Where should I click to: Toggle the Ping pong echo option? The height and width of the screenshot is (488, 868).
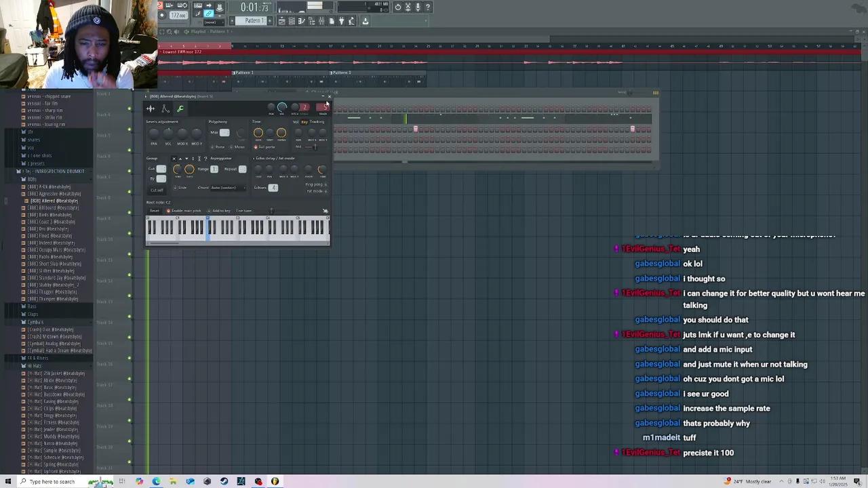click(x=315, y=184)
